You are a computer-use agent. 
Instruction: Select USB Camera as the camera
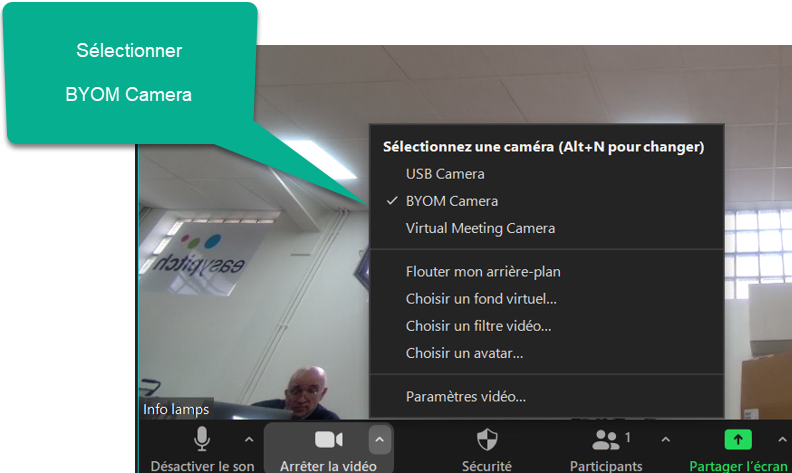445,174
